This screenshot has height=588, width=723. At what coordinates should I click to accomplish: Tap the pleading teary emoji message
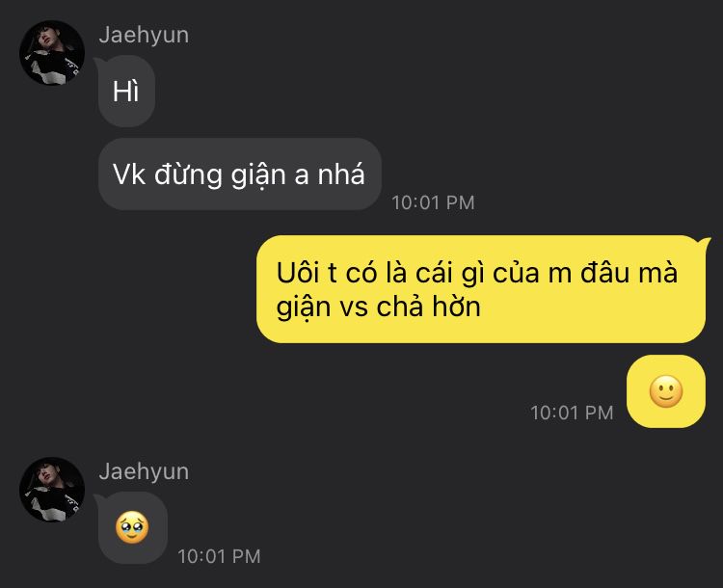click(x=133, y=527)
